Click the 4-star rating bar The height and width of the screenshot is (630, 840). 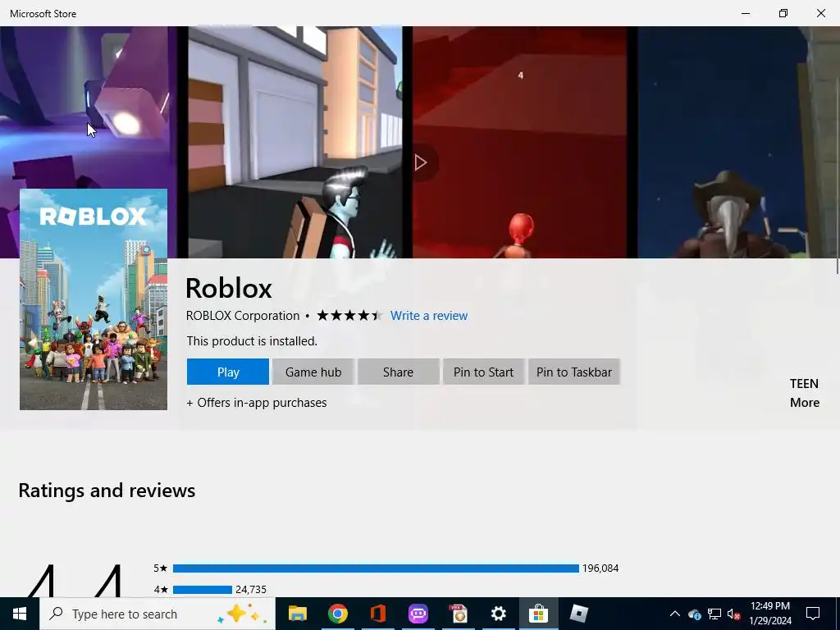(x=203, y=589)
